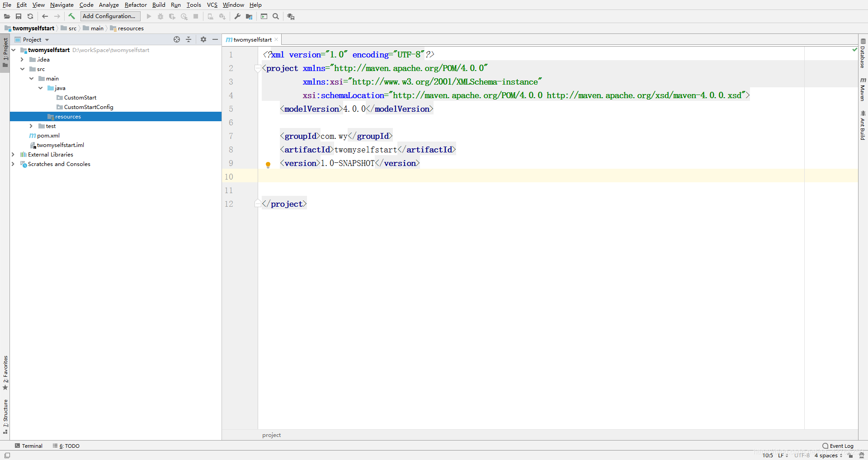Expand the .idea folder
Screen dimensions: 868x460
click(x=22, y=59)
